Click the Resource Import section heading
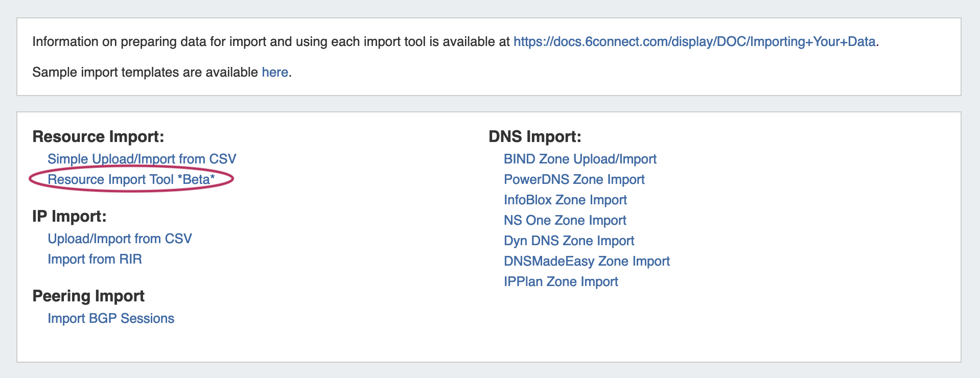This screenshot has height=378, width=980. 98,137
